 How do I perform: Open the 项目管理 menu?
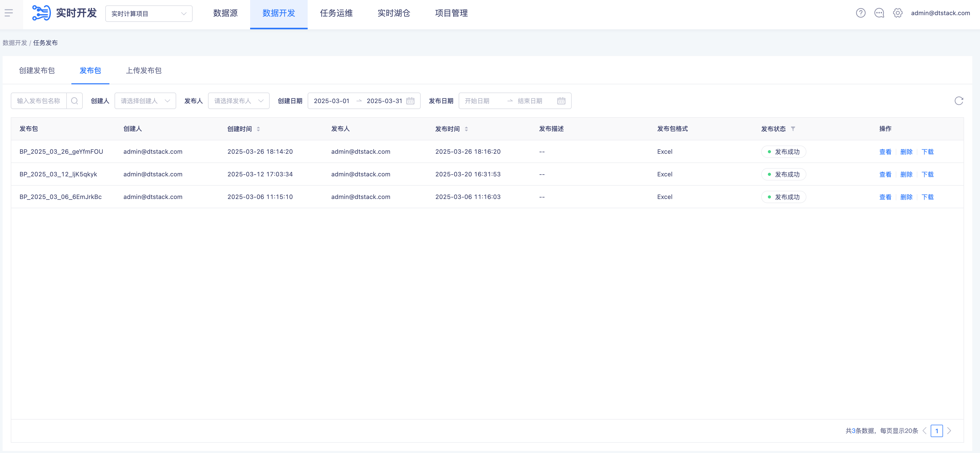(451, 13)
